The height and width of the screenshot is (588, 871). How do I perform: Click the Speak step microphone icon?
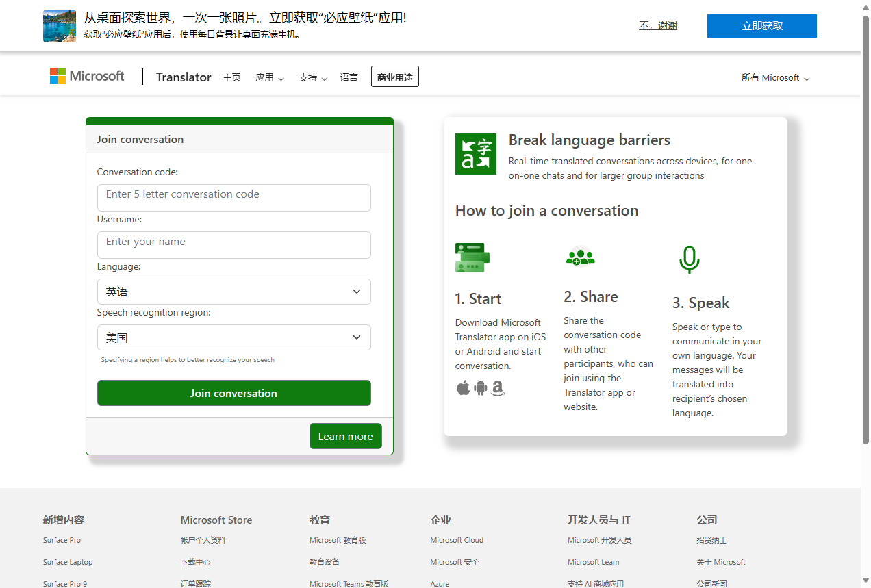(x=690, y=259)
